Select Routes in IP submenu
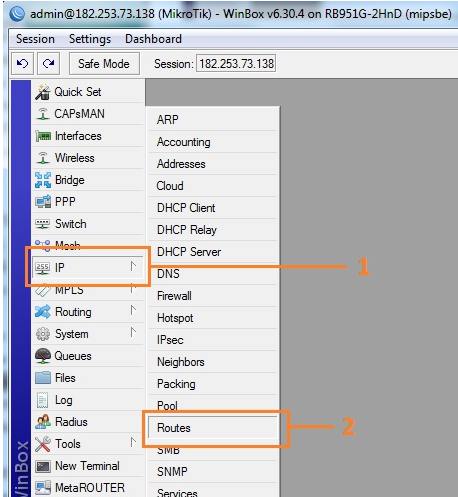 [213, 428]
